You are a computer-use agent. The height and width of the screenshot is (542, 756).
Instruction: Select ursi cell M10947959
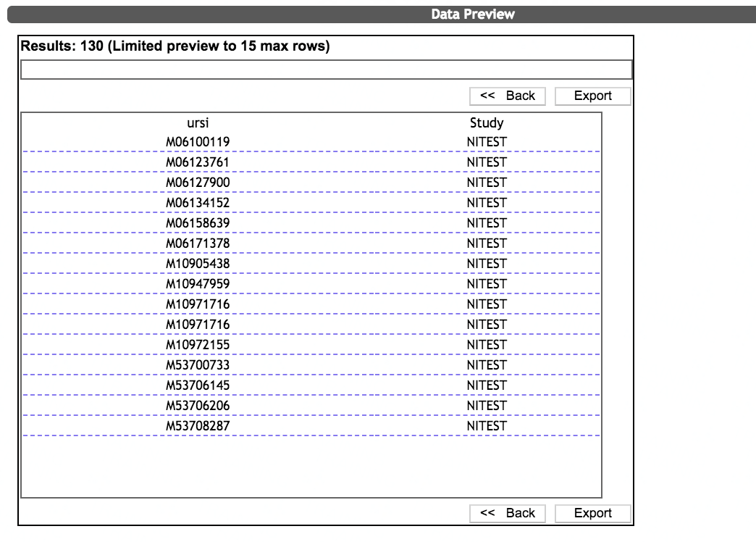click(x=198, y=284)
